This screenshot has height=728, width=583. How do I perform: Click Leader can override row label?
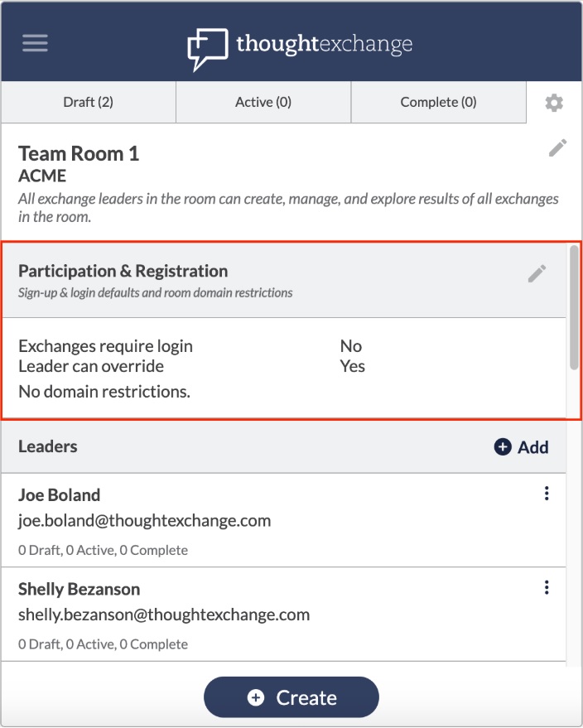click(x=91, y=366)
